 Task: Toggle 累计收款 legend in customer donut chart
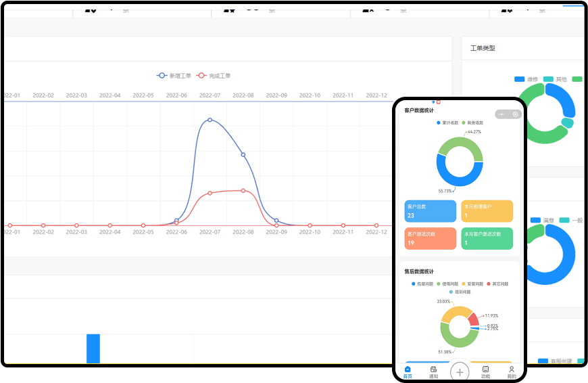[447, 122]
